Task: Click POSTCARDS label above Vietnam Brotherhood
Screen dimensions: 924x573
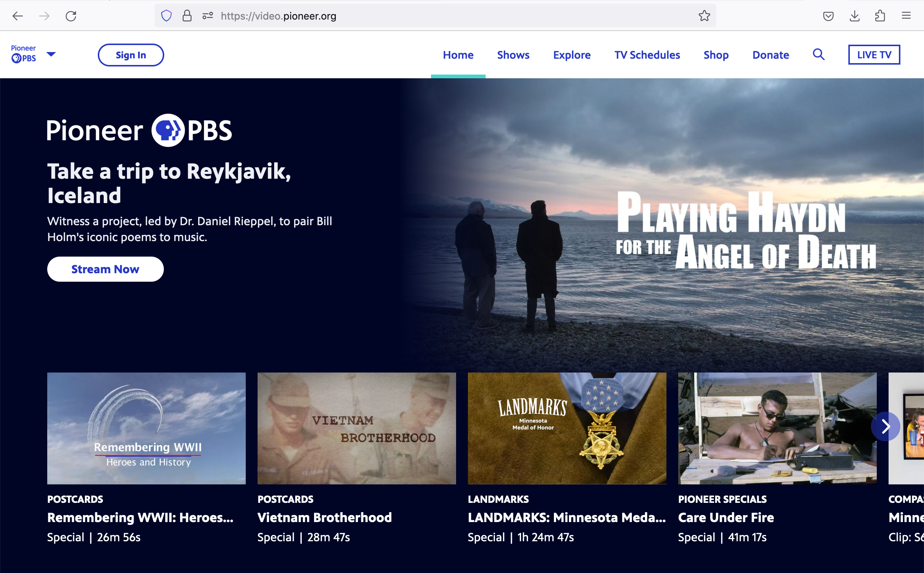Action: pyautogui.click(x=285, y=499)
